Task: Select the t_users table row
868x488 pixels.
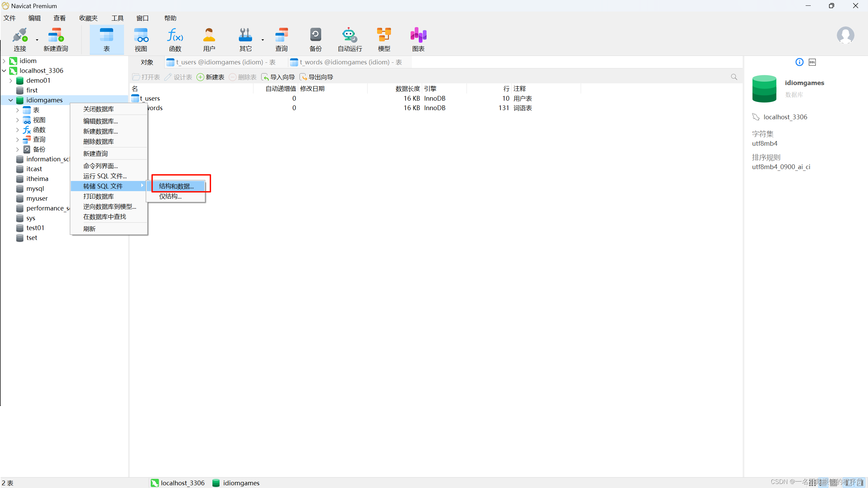Action: [356, 98]
